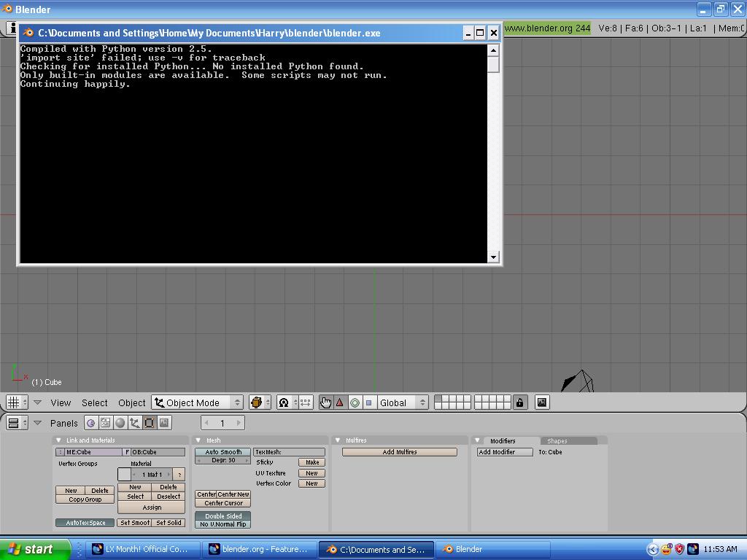Adjust Degr: 30 value slider
747x560 pixels.
[223, 461]
